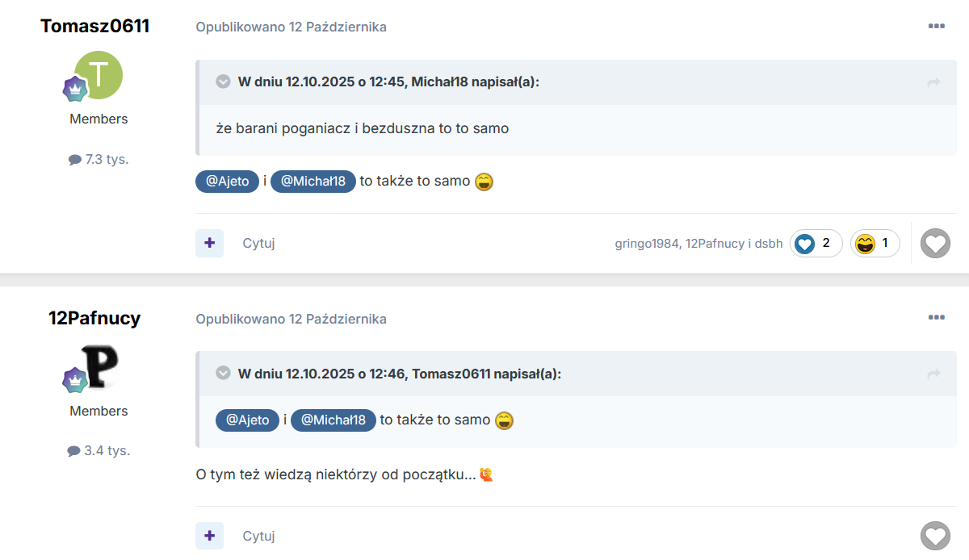Open options menu on 12Pafnucy's post
969x560 pixels.
tap(936, 318)
